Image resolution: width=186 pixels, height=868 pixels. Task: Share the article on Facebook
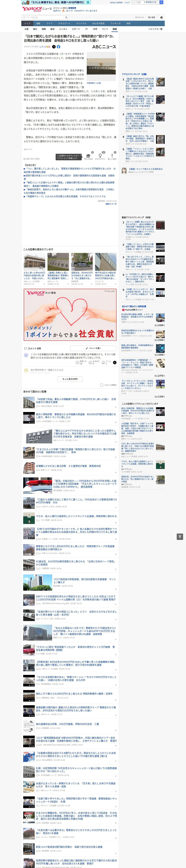(x=58, y=47)
